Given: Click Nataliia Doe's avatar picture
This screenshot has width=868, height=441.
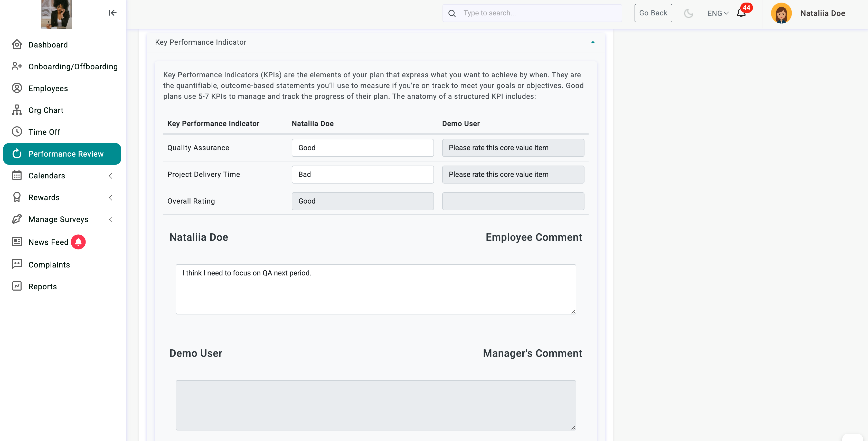Looking at the screenshot, I should click(781, 13).
